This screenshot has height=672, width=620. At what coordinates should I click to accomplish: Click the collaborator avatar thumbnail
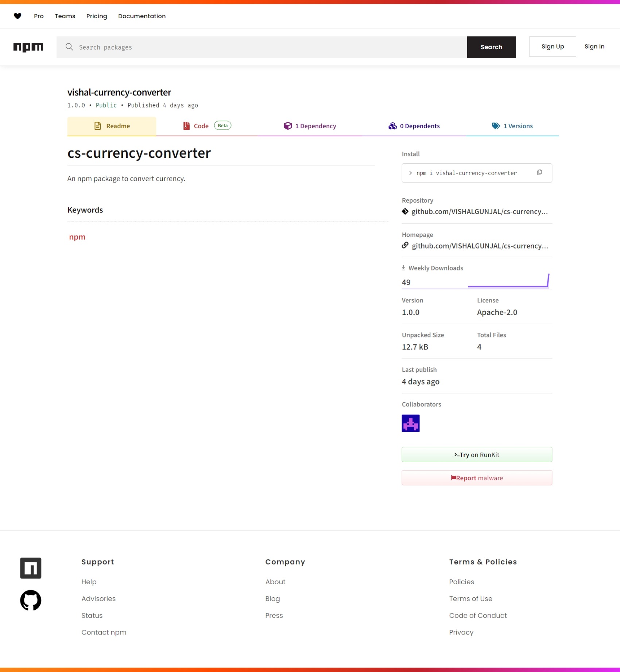pos(411,423)
